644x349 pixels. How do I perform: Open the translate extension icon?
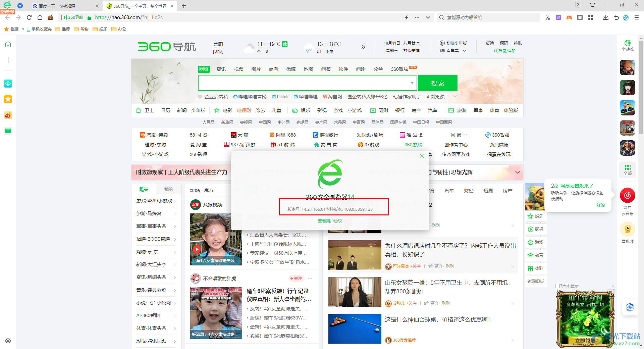click(558, 17)
